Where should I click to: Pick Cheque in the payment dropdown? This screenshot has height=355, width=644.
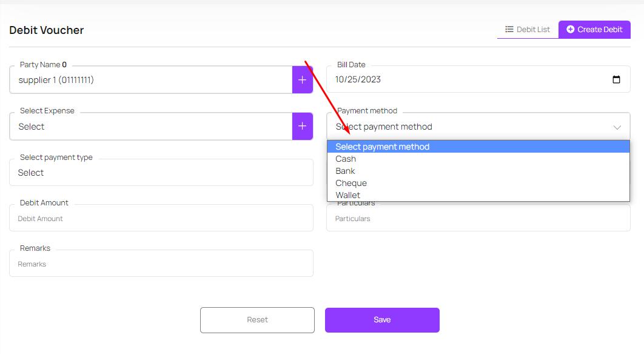coord(351,183)
